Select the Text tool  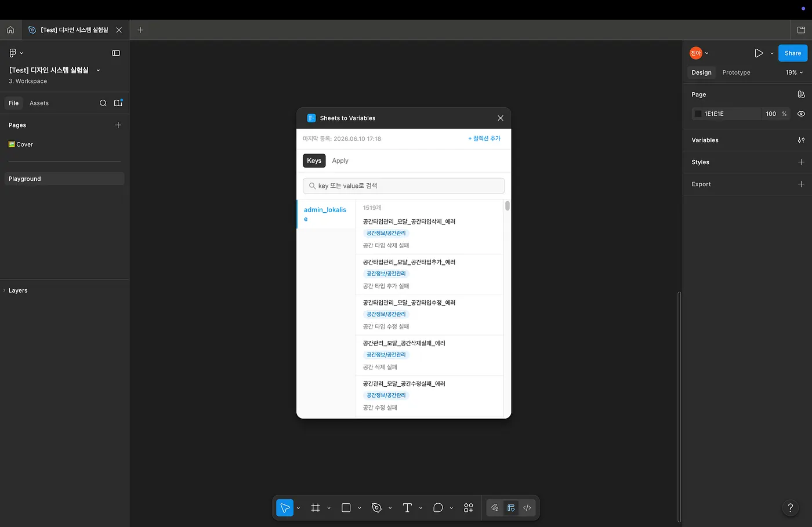[x=407, y=508]
